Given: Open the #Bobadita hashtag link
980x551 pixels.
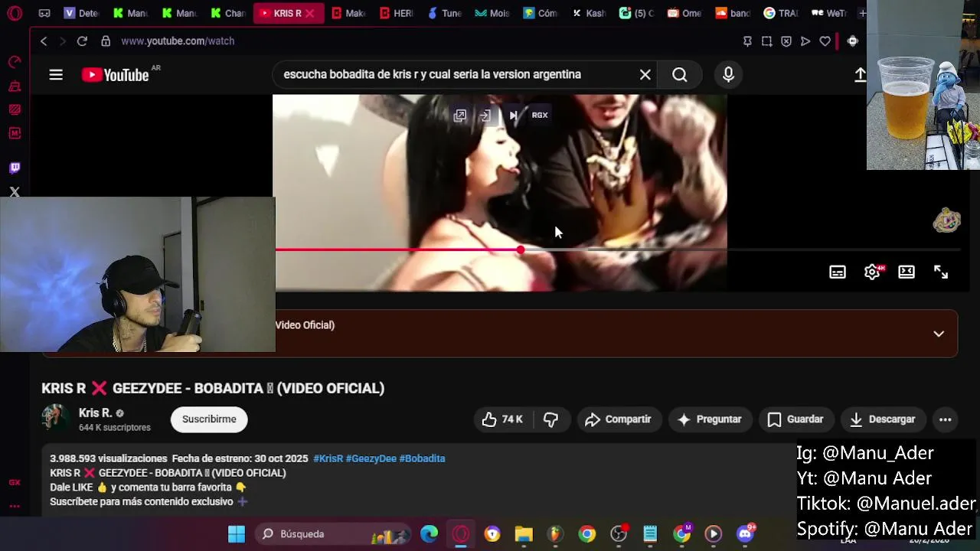Looking at the screenshot, I should tap(422, 458).
